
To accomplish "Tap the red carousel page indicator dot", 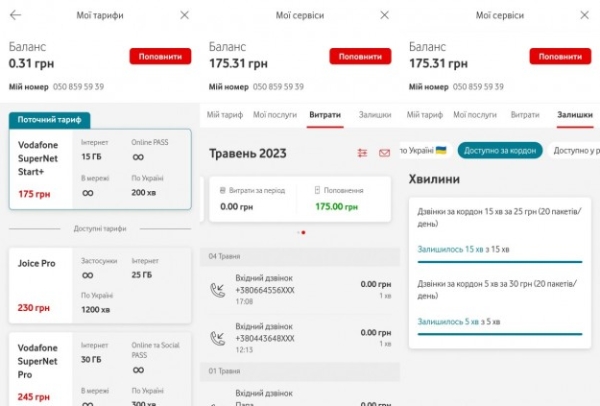I will [x=303, y=233].
